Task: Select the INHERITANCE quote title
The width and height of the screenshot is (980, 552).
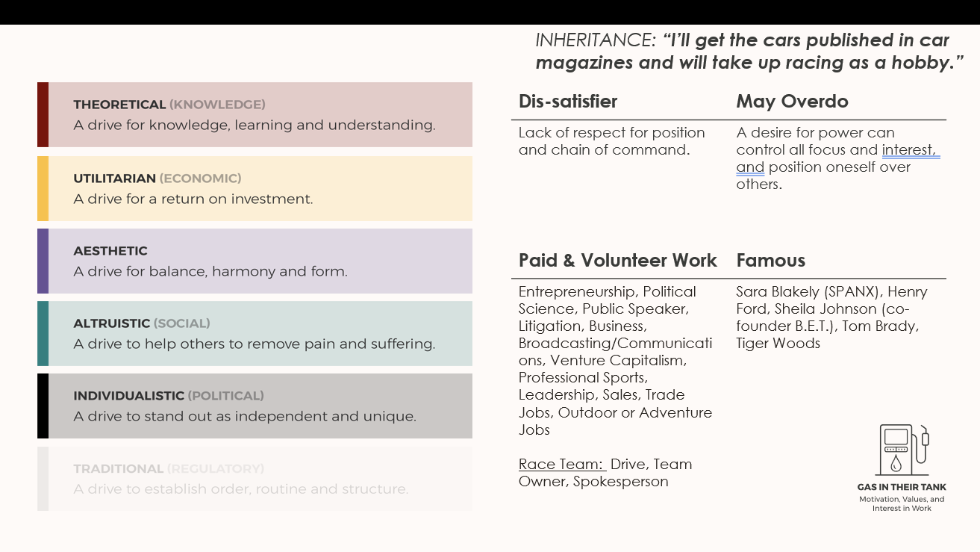Action: point(749,52)
